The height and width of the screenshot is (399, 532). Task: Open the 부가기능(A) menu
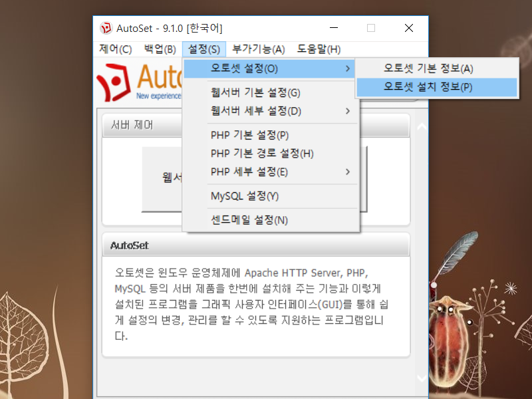point(258,49)
